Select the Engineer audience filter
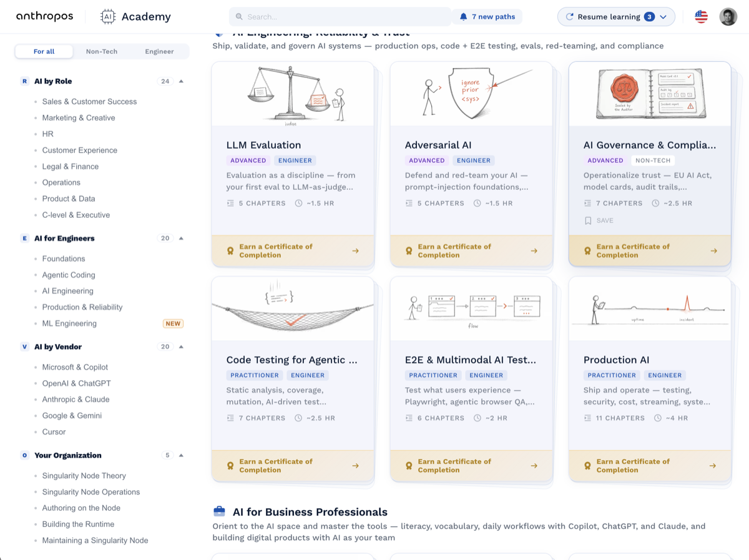 pos(159,51)
